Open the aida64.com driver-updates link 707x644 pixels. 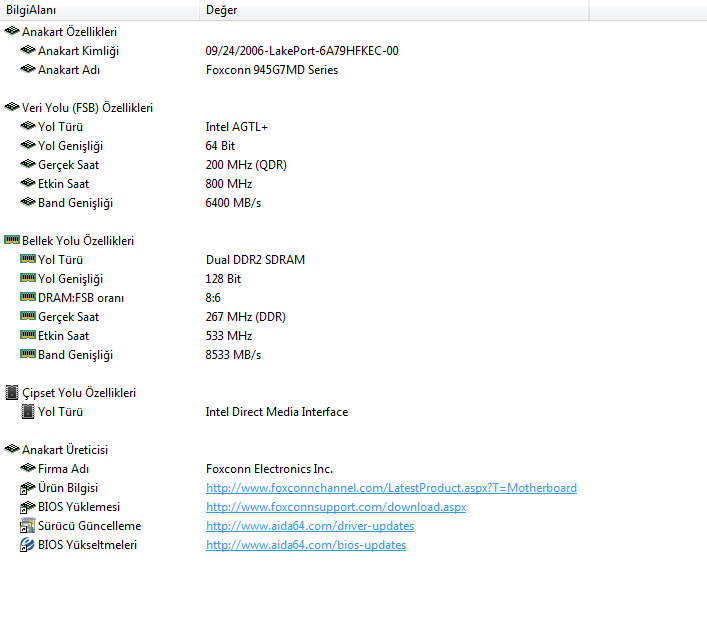(x=310, y=526)
